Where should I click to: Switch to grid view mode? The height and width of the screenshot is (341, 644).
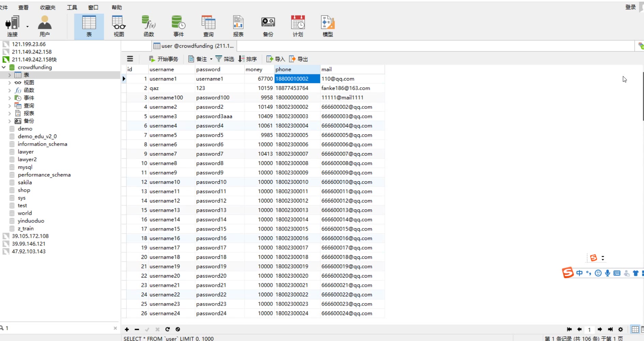(x=635, y=329)
